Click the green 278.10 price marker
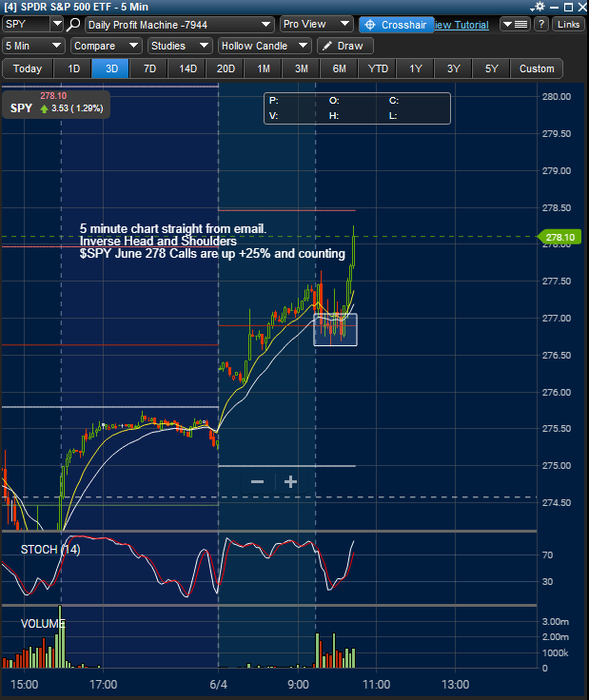 560,237
